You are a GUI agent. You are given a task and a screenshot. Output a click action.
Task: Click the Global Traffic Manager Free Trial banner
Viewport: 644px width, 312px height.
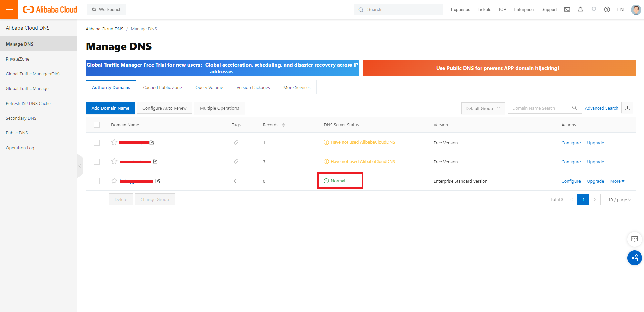pos(222,68)
